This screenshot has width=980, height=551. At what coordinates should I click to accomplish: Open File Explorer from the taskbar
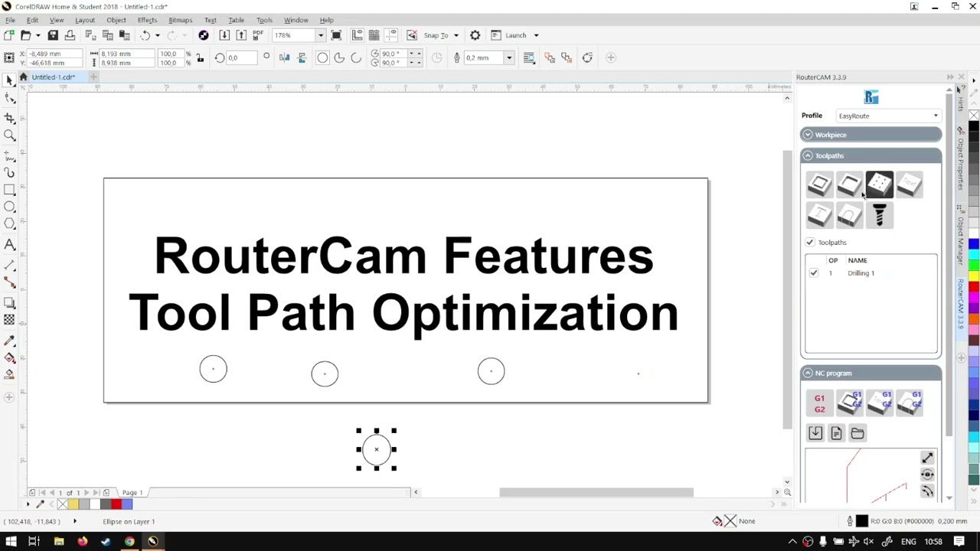point(58,542)
